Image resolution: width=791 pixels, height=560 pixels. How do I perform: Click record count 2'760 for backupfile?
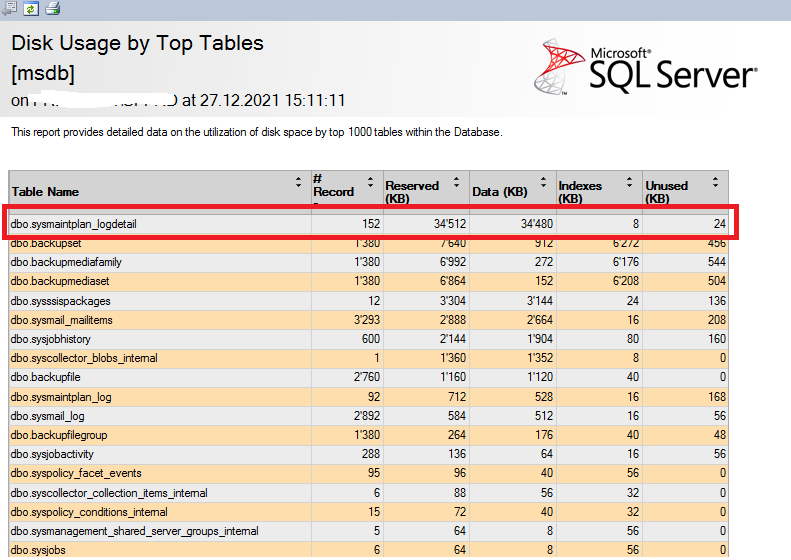[367, 377]
